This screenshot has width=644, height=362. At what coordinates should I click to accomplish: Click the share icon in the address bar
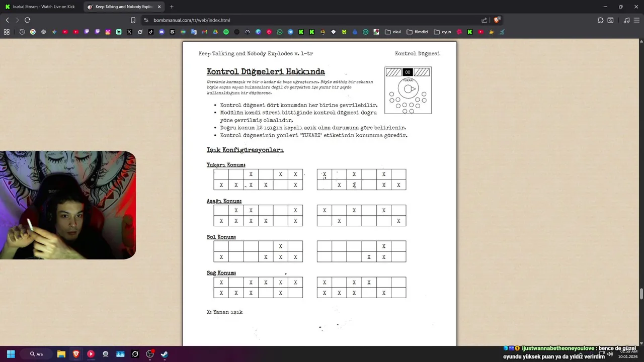point(484,20)
